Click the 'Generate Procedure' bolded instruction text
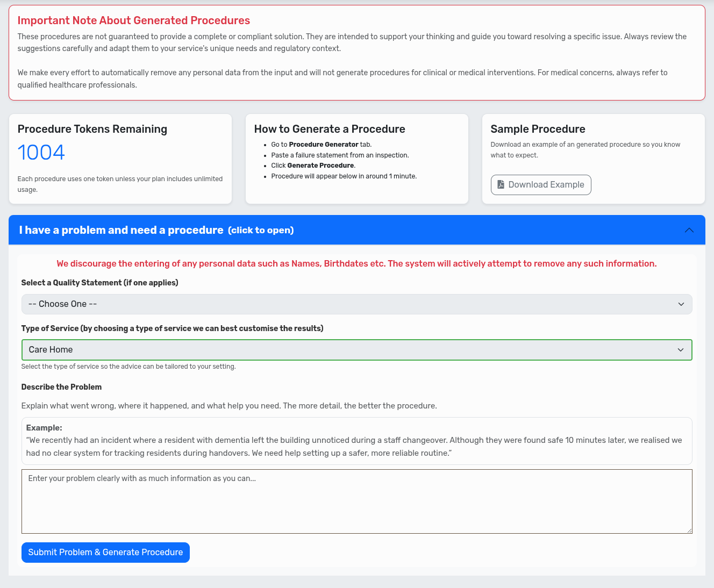 pos(320,165)
